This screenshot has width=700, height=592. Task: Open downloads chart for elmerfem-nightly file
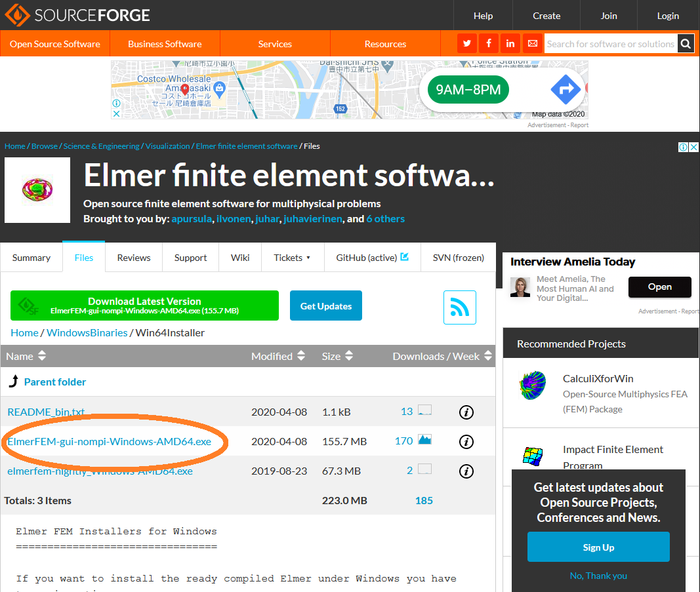click(424, 469)
